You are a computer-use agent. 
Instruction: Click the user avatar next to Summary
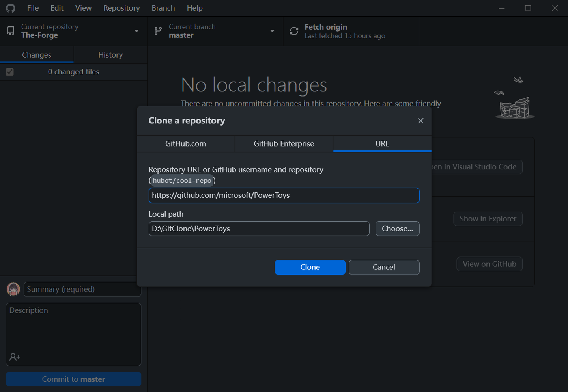13,289
